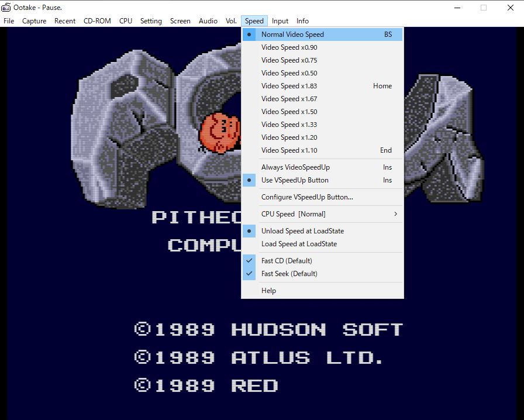Click Help in Speed menu
Image resolution: width=524 pixels, height=420 pixels.
268,291
